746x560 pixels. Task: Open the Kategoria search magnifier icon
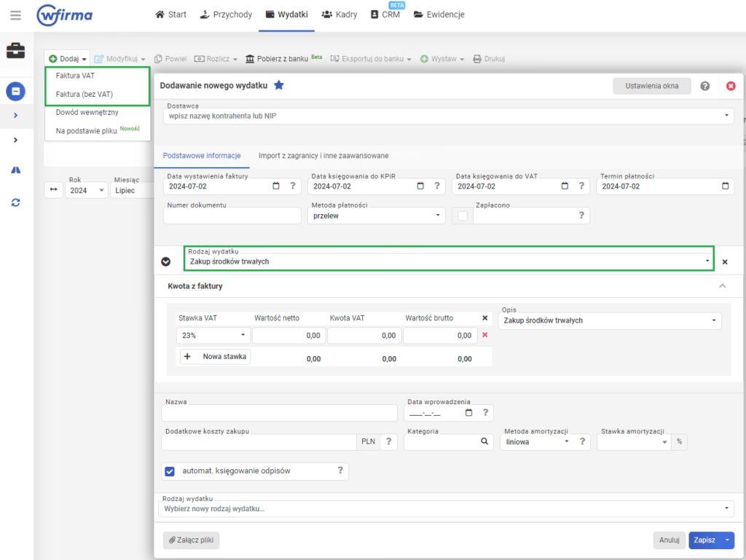pos(484,441)
